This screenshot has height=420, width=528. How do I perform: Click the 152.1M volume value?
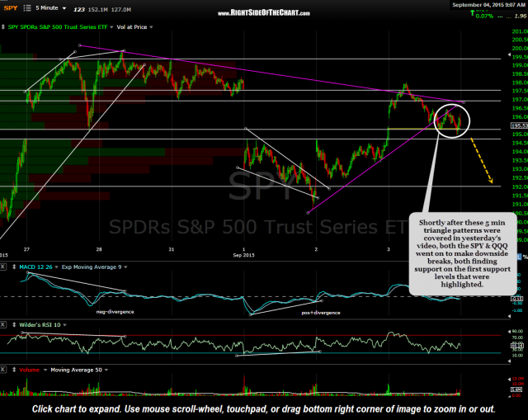pos(97,9)
